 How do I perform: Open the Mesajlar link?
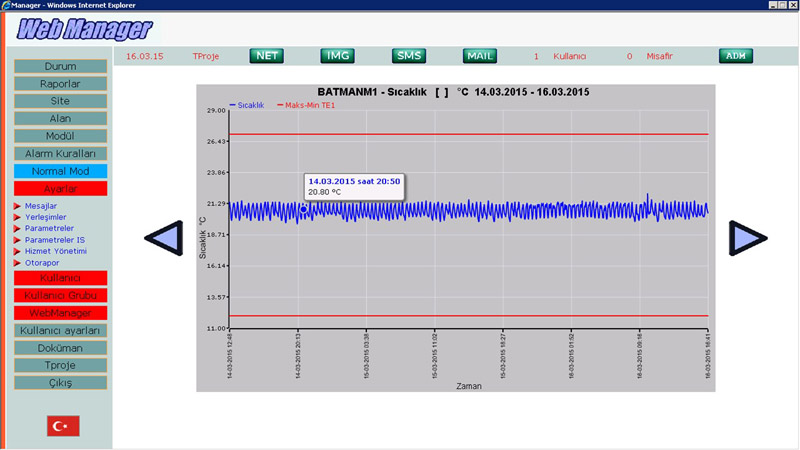click(x=41, y=206)
